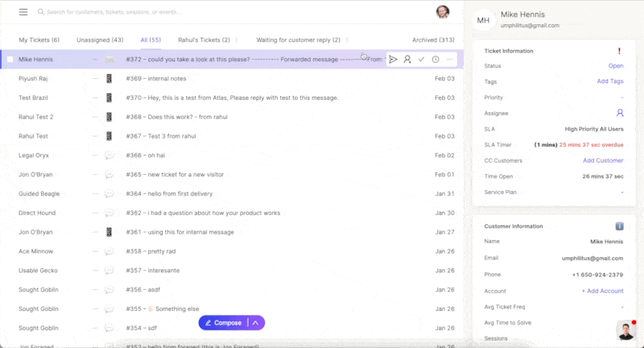The height and width of the screenshot is (348, 644).
Task: Open the user profile avatar
Action: 442,11
